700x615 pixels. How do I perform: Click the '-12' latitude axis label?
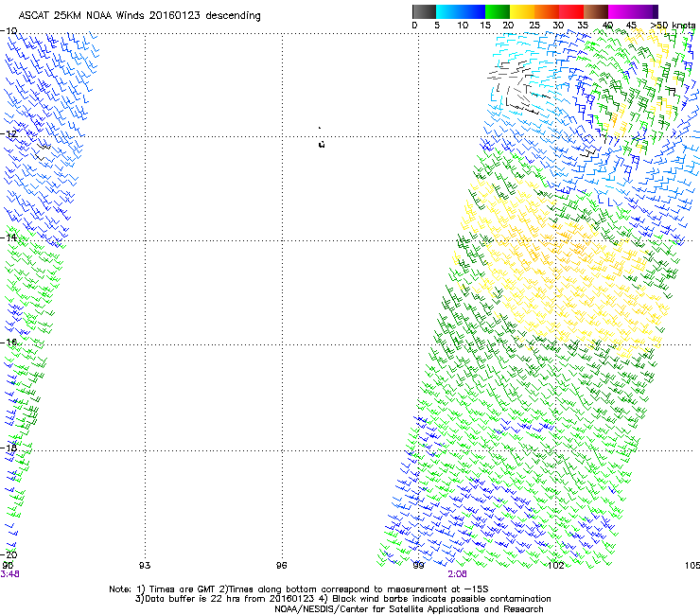(x=9, y=134)
